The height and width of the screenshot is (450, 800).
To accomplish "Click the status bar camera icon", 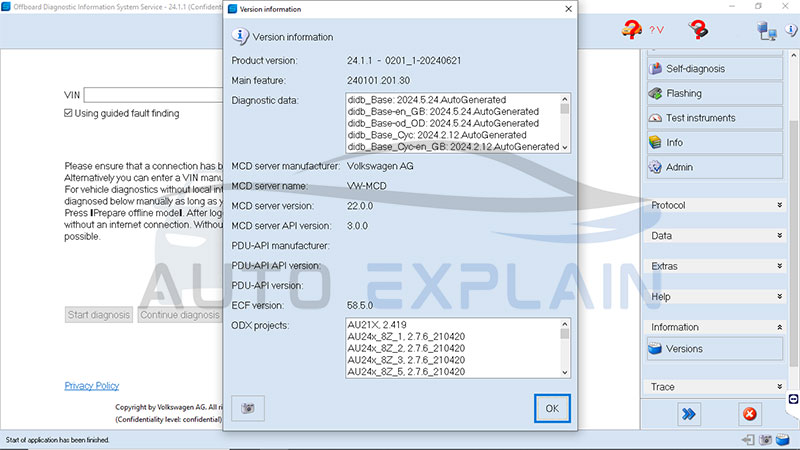I will pyautogui.click(x=765, y=439).
